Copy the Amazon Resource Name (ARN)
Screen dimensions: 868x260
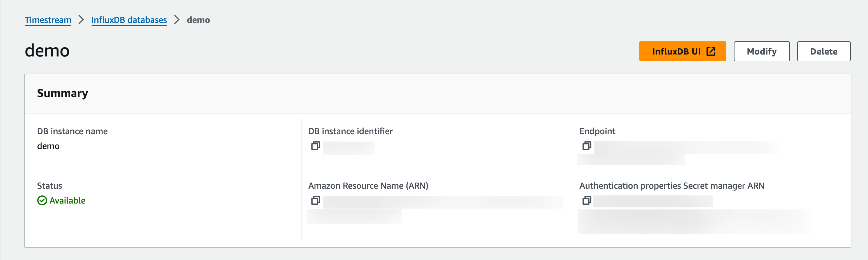[x=315, y=201]
